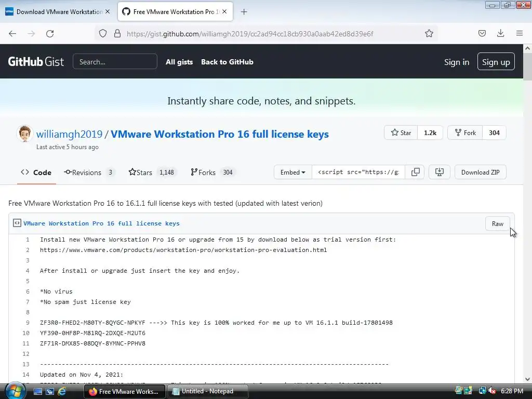Open the tracking protection shield icon

(x=103, y=34)
